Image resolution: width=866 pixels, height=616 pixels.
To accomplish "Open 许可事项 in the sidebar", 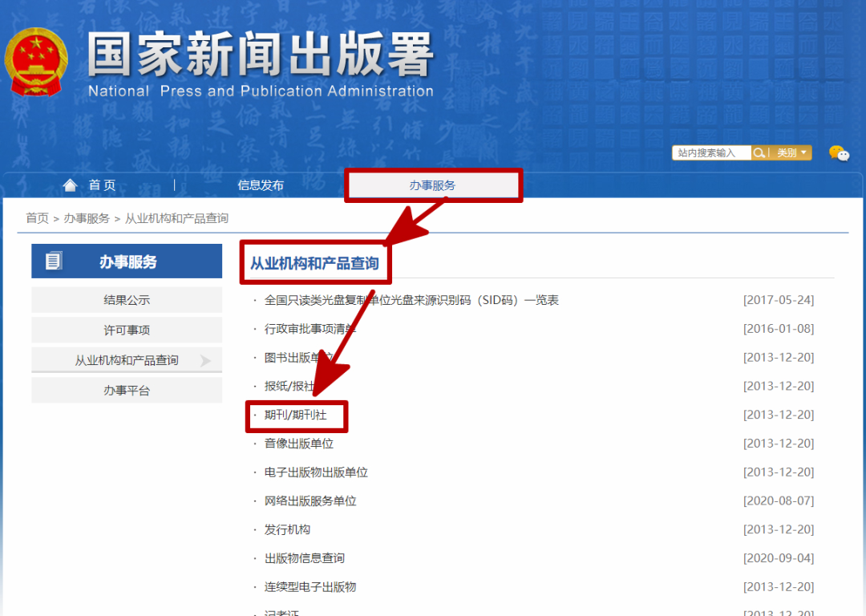I will point(127,330).
